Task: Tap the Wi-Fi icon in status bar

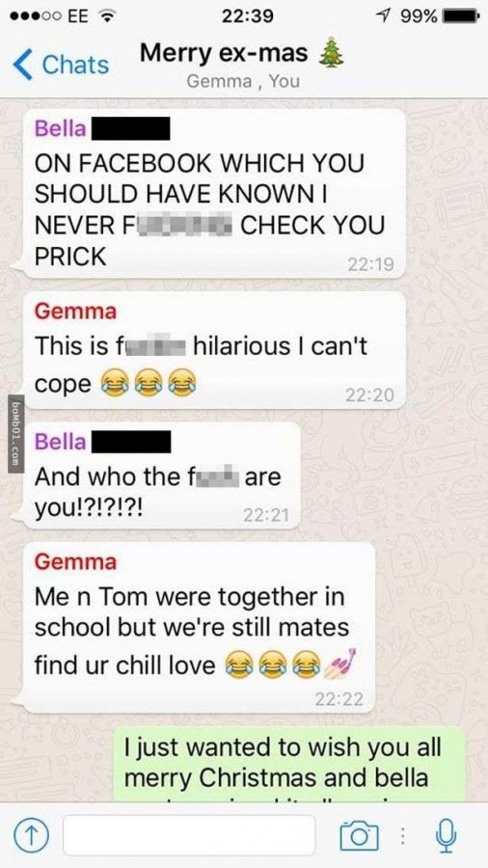Action: click(105, 16)
